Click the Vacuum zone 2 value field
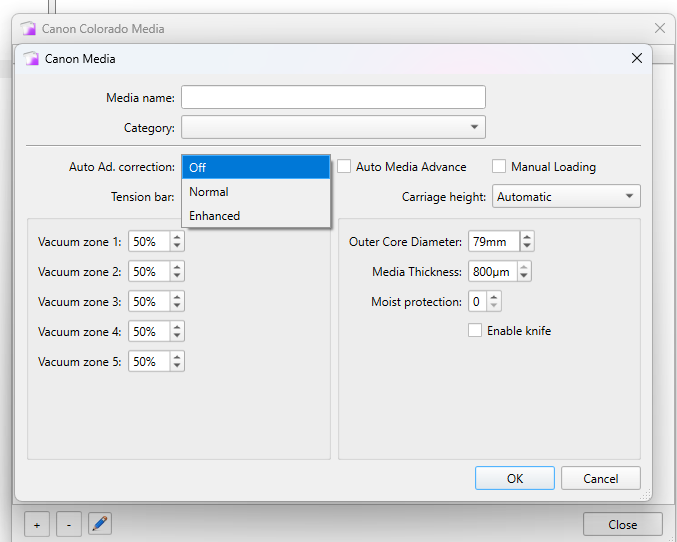The width and height of the screenshot is (677, 542). (149, 271)
